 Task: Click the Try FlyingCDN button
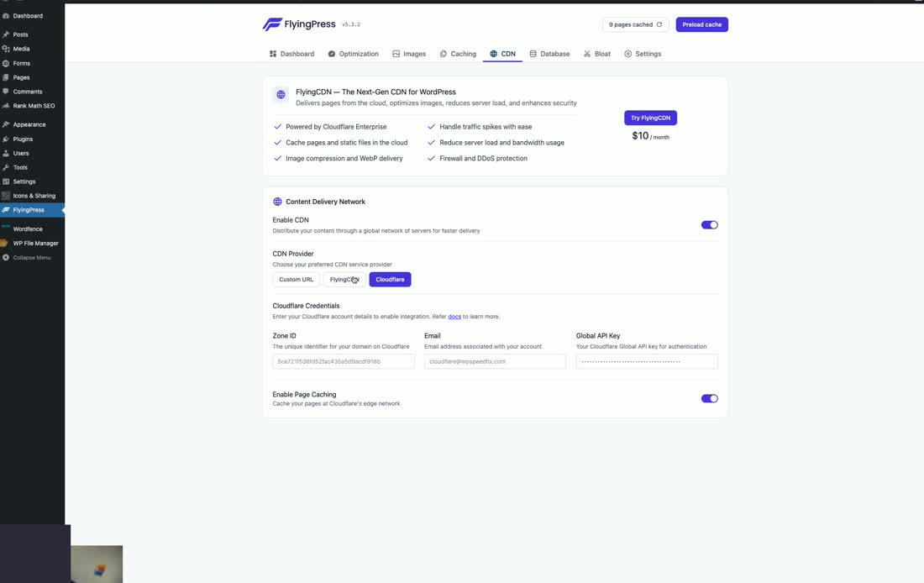[x=650, y=118]
